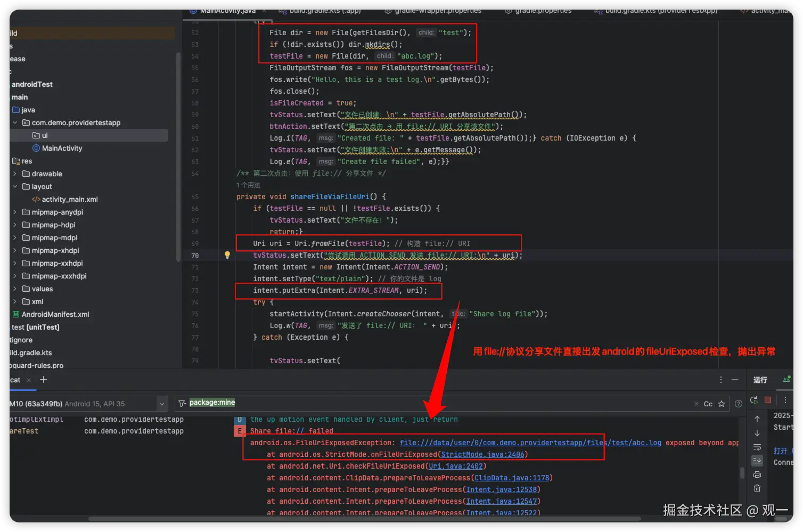Click line number 70 in the gutter
The width and height of the screenshot is (803, 532).
(195, 255)
